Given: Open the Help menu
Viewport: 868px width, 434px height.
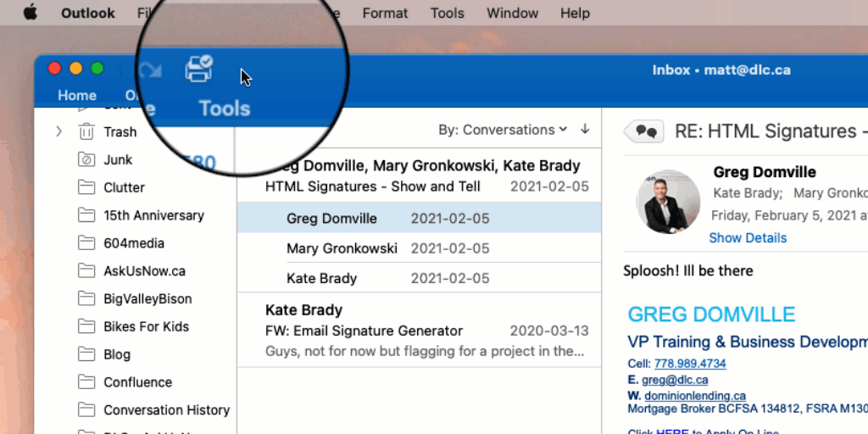Looking at the screenshot, I should 575,13.
